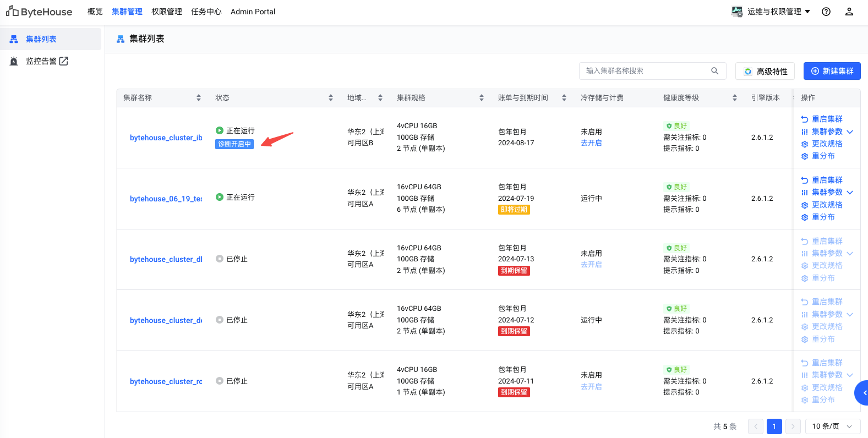868x438 pixels.
Task: Go to next page arrow
Action: tap(793, 426)
